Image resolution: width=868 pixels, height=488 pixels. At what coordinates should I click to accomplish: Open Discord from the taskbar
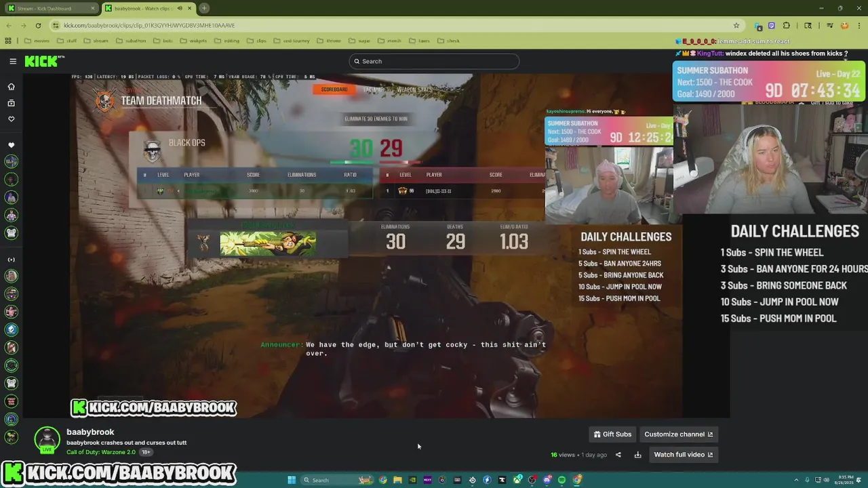547,480
